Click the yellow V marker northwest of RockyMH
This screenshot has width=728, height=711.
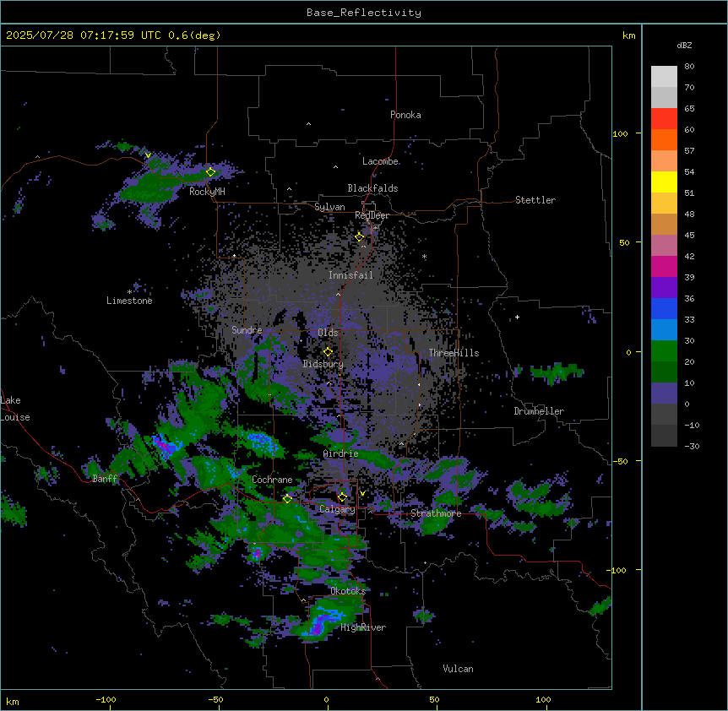coord(148,155)
